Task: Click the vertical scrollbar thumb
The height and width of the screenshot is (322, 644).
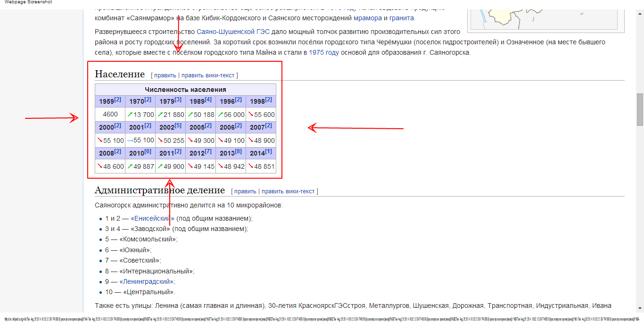Action: click(x=640, y=109)
